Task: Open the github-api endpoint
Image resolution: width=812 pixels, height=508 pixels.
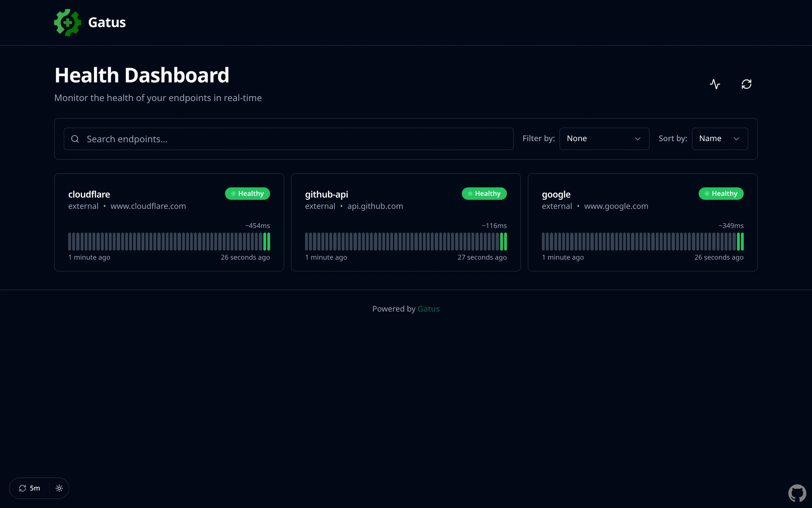Action: [326, 194]
